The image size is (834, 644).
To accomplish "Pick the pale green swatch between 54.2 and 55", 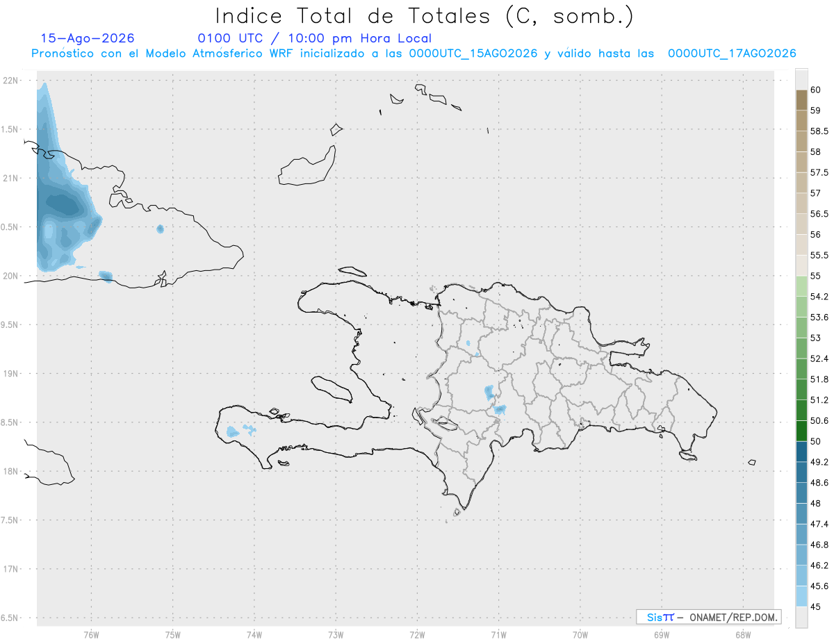I will (801, 286).
